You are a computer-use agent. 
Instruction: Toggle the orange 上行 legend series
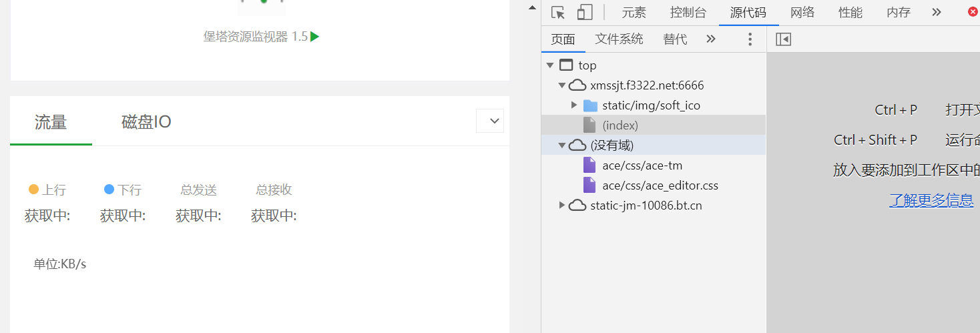[47, 190]
